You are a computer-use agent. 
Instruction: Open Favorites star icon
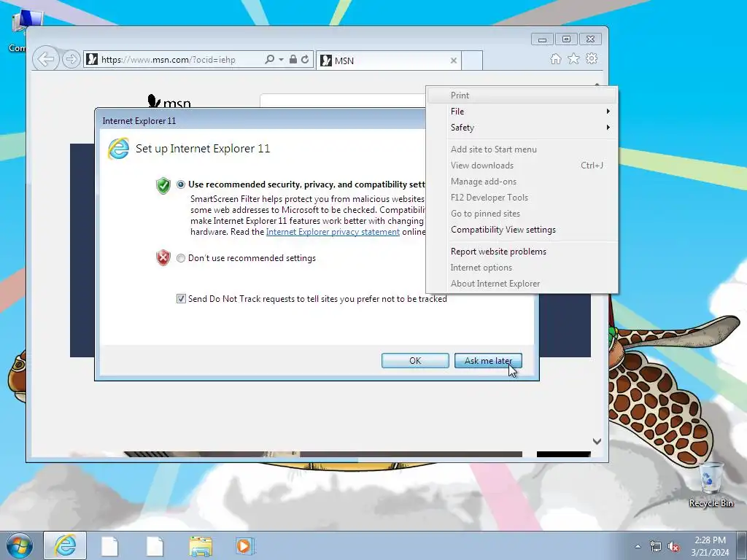[x=573, y=58]
